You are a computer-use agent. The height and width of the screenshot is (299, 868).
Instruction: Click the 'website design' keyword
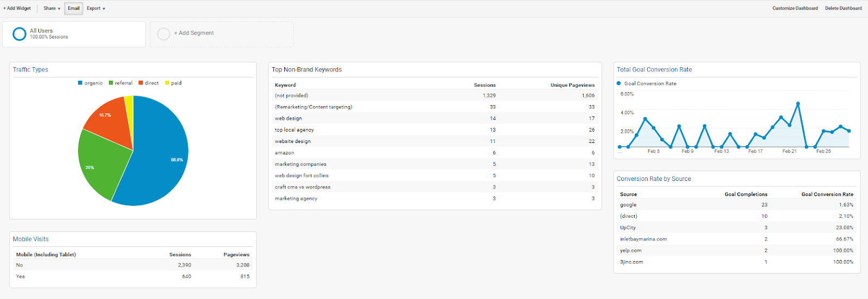[293, 141]
